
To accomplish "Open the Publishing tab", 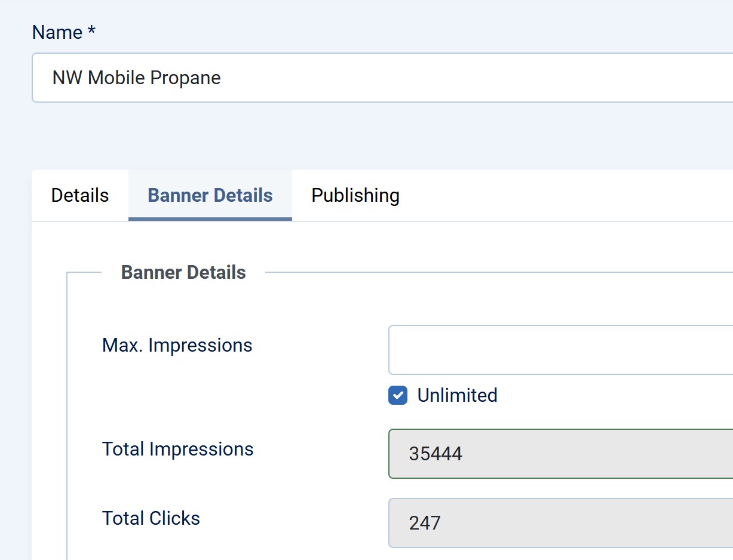I will point(355,195).
